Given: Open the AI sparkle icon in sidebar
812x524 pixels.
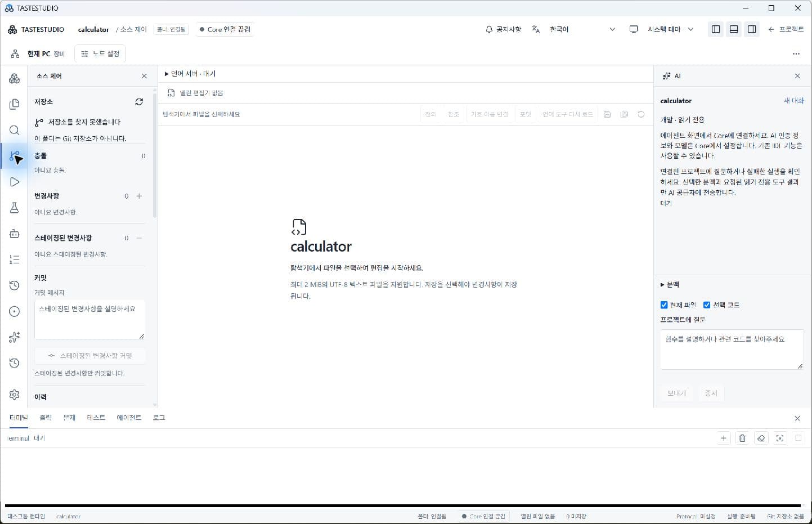Looking at the screenshot, I should [x=15, y=337].
